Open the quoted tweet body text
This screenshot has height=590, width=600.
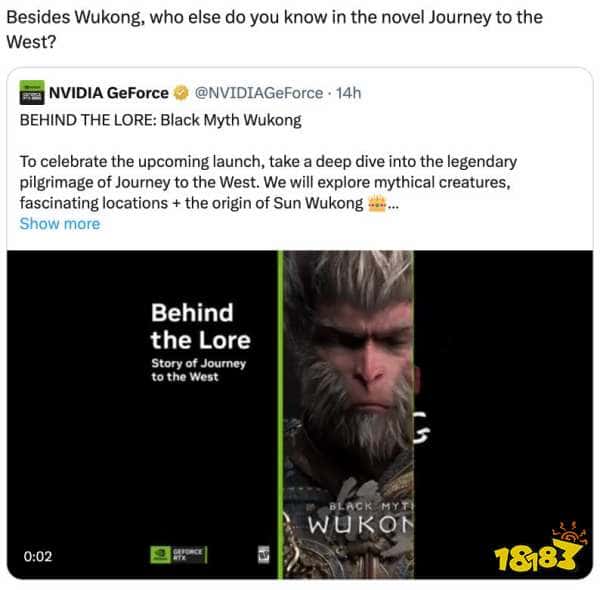point(268,182)
